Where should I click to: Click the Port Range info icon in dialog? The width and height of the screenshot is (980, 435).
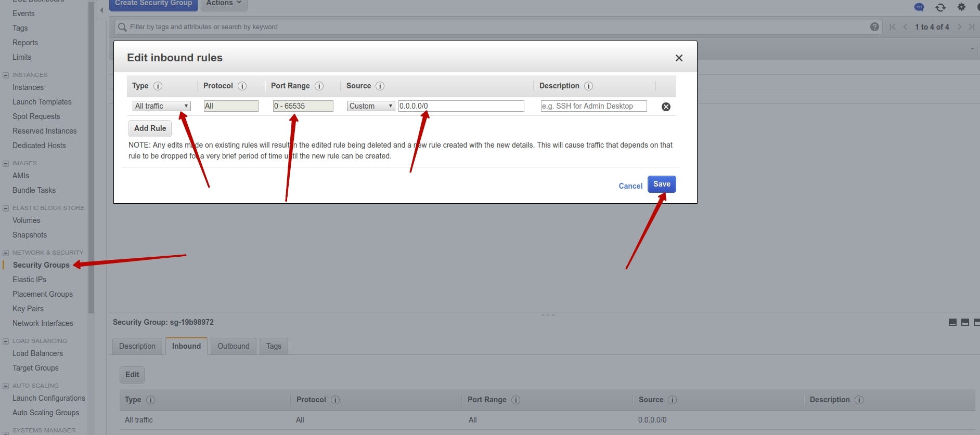(319, 86)
